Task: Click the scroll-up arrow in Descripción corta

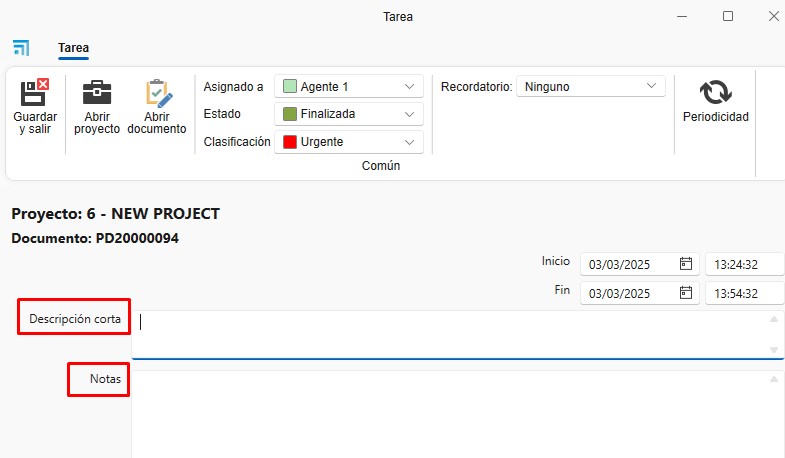Action: click(774, 319)
